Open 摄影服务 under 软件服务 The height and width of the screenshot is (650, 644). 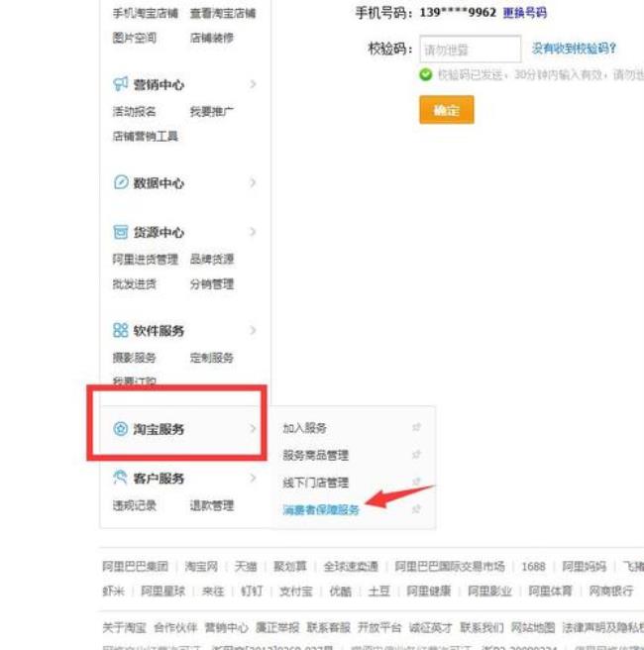135,358
